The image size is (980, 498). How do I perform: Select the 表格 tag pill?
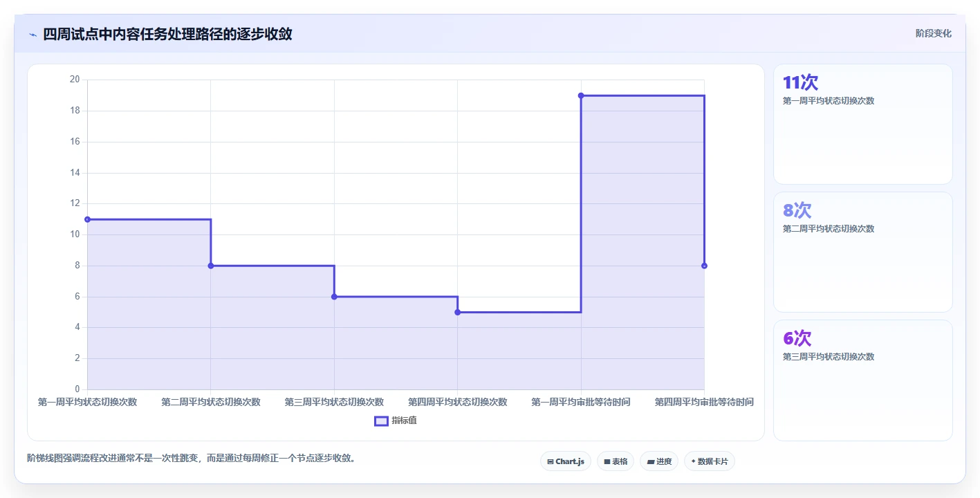tap(616, 461)
